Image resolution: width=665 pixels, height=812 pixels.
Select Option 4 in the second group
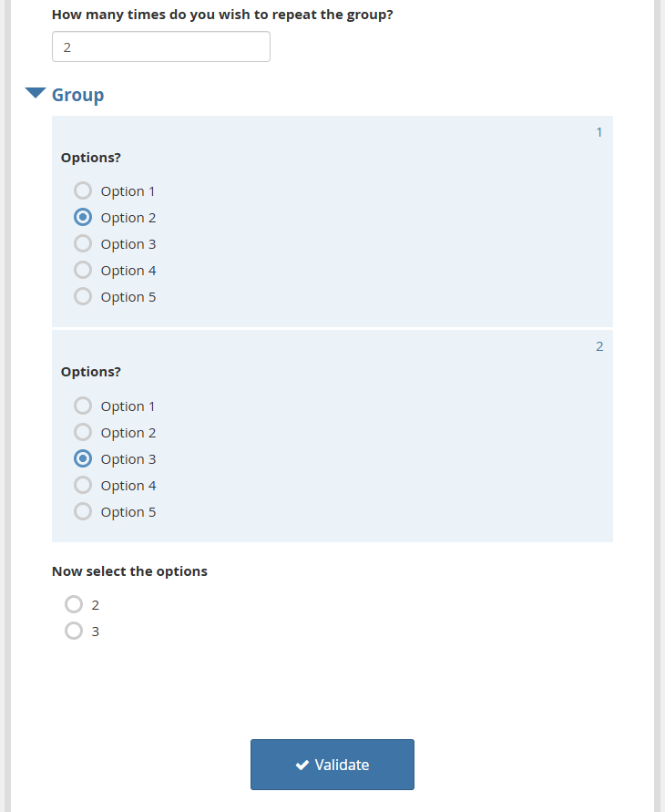click(82, 485)
